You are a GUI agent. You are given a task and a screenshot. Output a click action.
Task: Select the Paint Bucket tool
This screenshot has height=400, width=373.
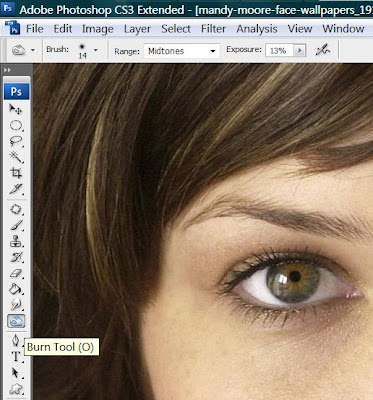coord(16,289)
